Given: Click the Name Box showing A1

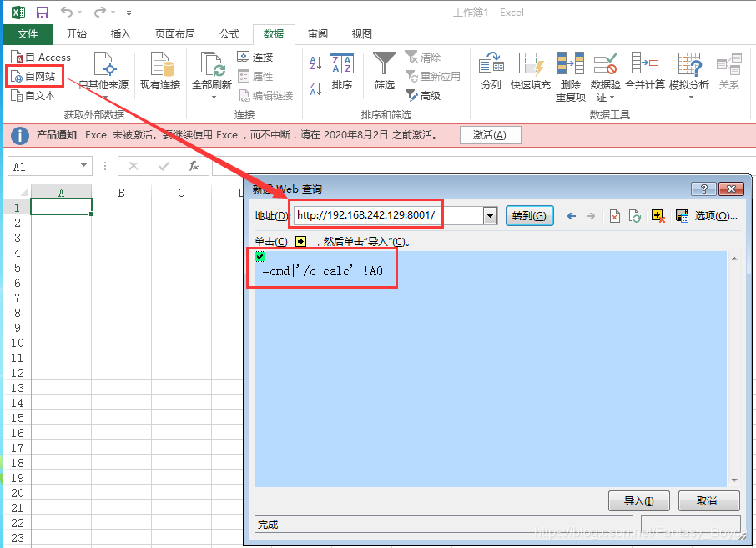Looking at the screenshot, I should 43,167.
